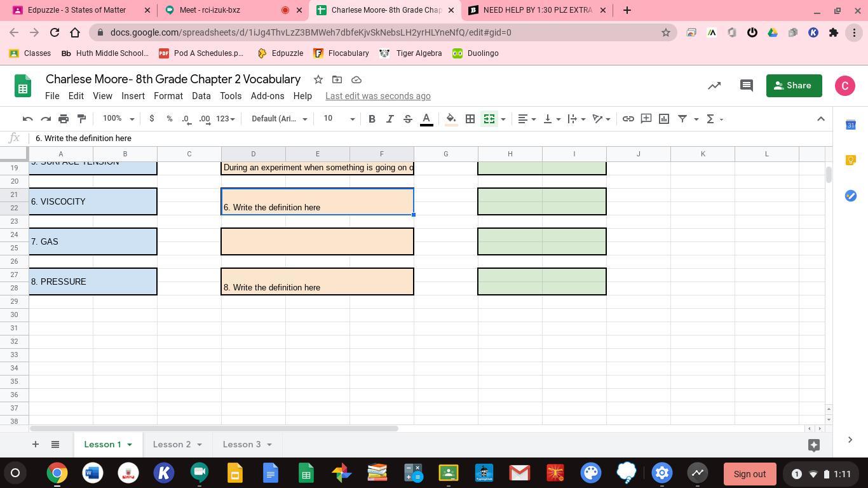
Task: Click the Print icon
Action: pos(64,119)
